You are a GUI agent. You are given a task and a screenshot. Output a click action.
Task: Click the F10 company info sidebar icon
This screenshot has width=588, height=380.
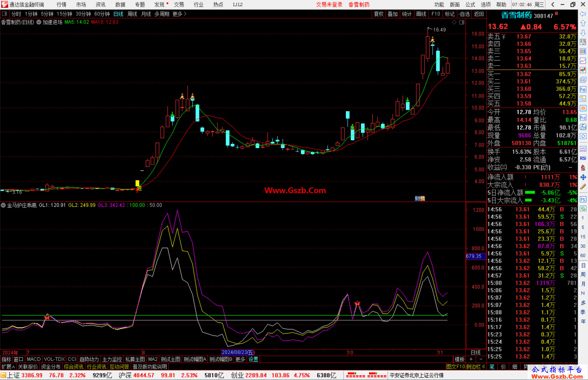point(583,89)
